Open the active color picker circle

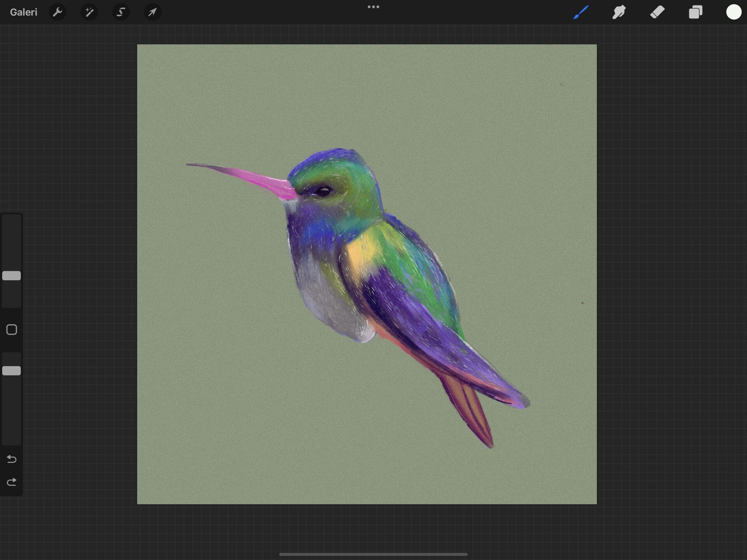tap(734, 12)
